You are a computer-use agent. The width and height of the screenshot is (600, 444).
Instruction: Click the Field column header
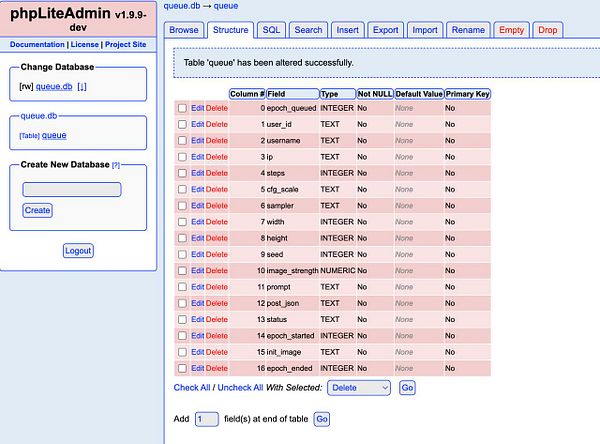292,94
